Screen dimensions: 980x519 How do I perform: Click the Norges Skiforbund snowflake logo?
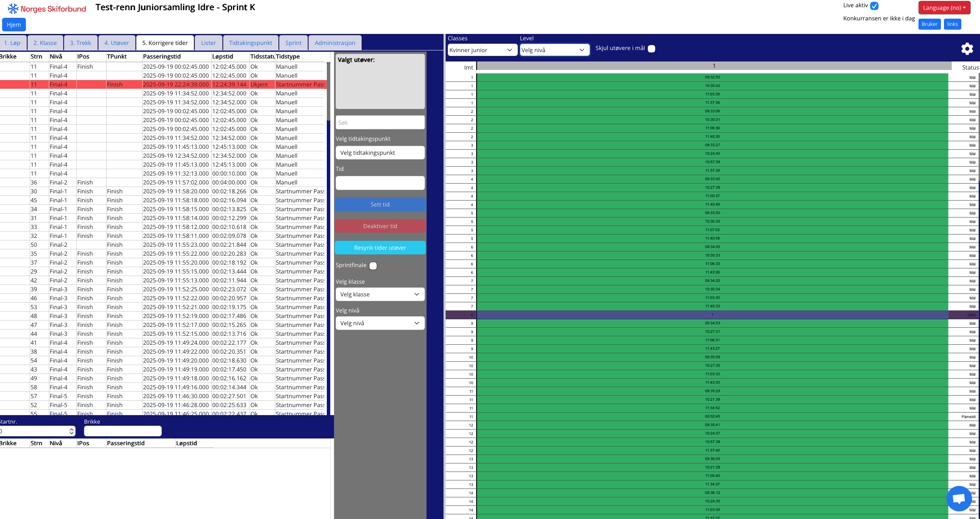pos(13,8)
